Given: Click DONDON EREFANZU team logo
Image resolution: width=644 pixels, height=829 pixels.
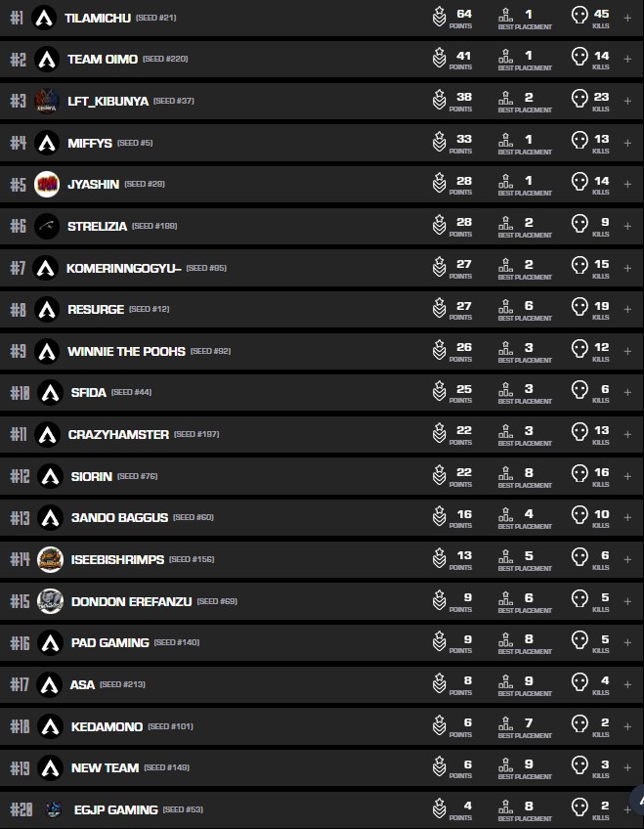Looking at the screenshot, I should click(x=50, y=601).
